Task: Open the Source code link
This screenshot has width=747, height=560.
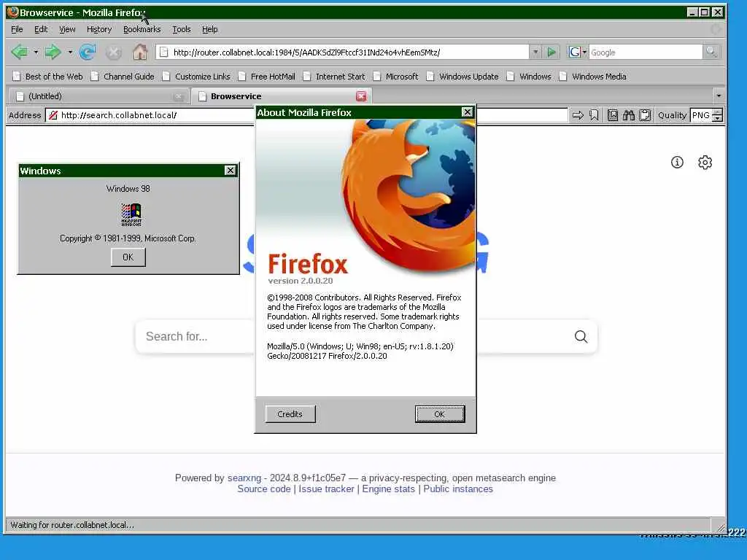Action: click(x=264, y=489)
